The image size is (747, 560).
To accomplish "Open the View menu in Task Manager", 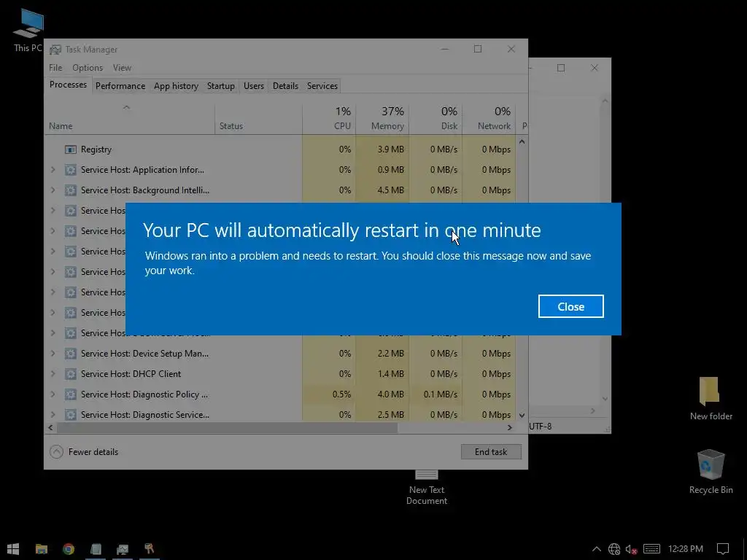I will (122, 68).
